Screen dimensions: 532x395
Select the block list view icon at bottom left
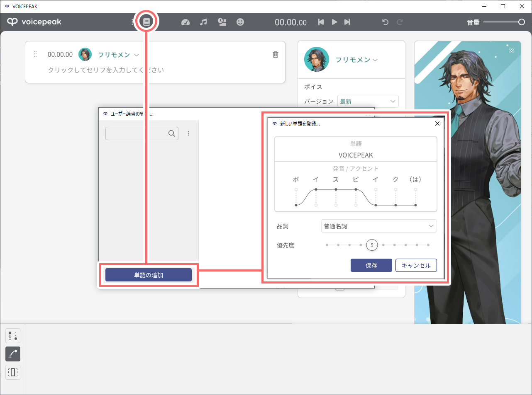click(13, 336)
